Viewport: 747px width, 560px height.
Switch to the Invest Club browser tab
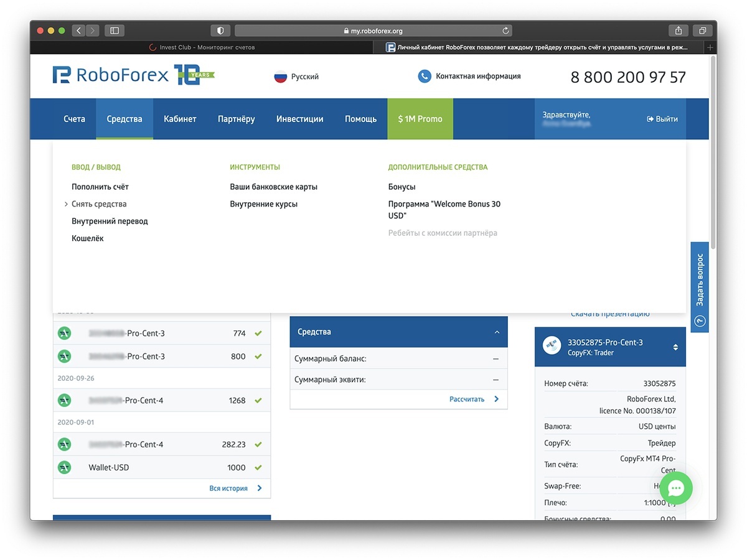click(202, 47)
